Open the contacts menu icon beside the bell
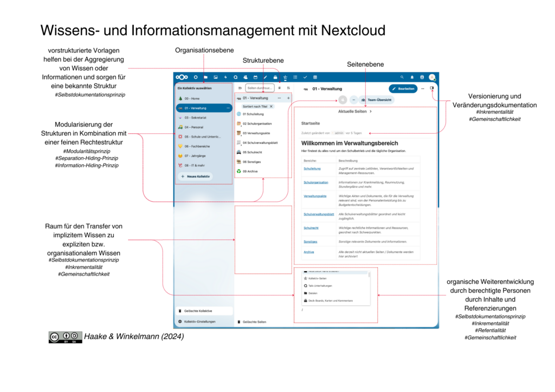The image size is (555, 392). pyautogui.click(x=422, y=77)
